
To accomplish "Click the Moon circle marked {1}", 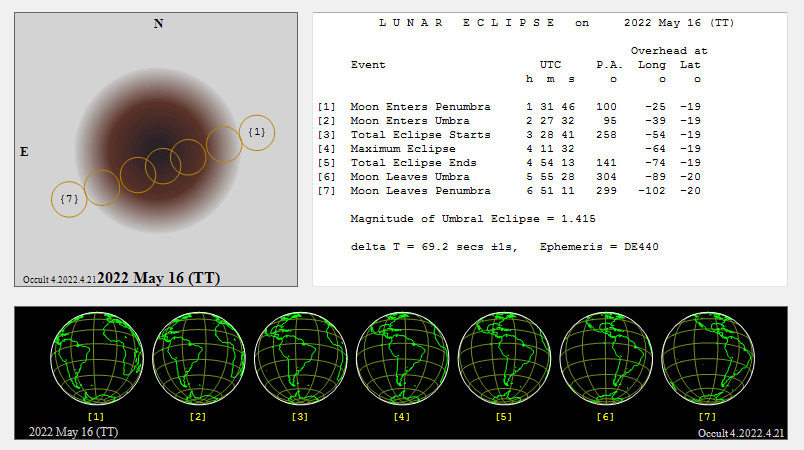I will [x=257, y=133].
